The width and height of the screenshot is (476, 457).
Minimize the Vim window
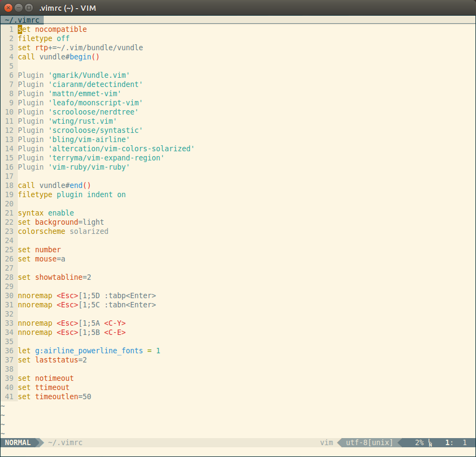(18, 8)
